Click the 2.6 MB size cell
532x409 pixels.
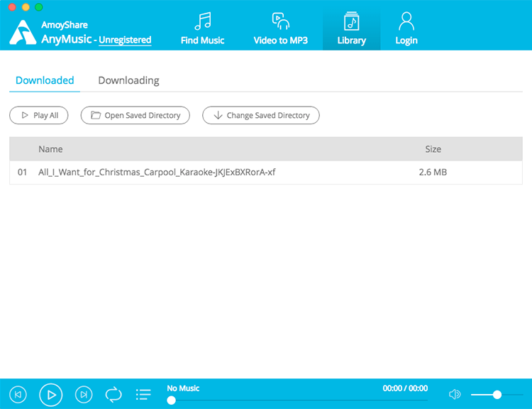pyautogui.click(x=433, y=173)
